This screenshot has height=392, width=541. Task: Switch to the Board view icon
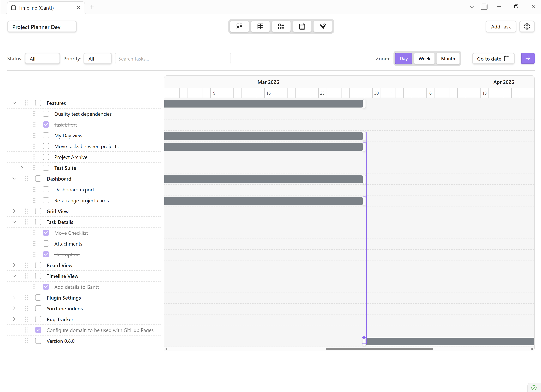(x=239, y=26)
